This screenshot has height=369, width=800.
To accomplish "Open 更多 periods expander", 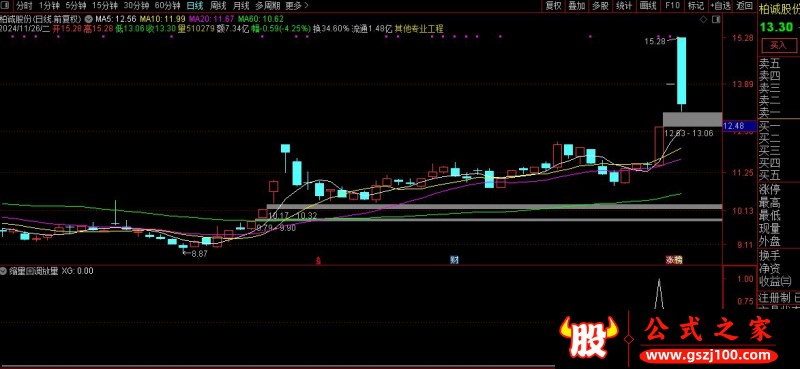I will point(297,6).
